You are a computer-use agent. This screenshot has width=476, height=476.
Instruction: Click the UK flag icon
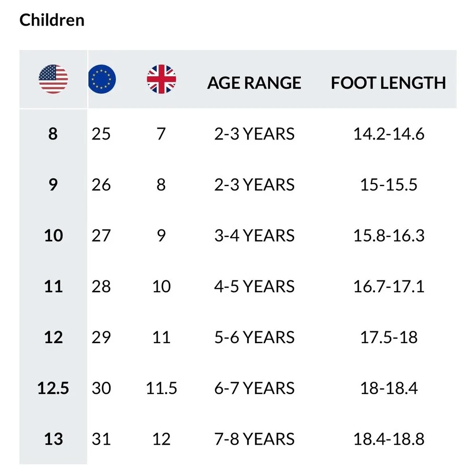161,79
